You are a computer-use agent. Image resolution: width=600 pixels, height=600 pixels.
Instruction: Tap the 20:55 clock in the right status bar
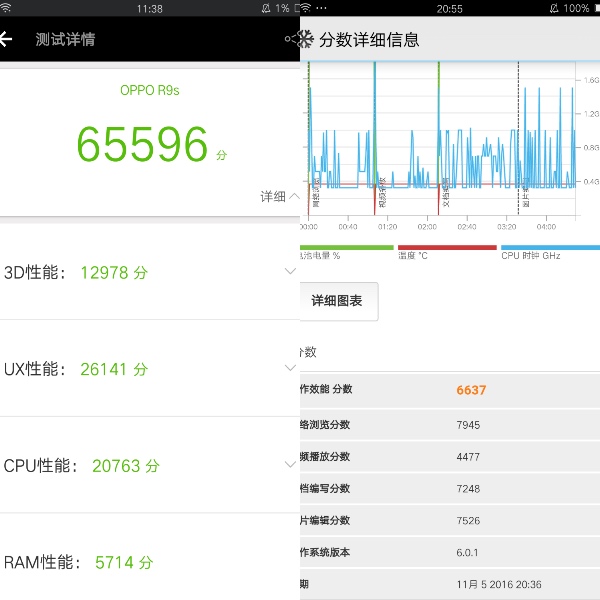click(x=450, y=8)
